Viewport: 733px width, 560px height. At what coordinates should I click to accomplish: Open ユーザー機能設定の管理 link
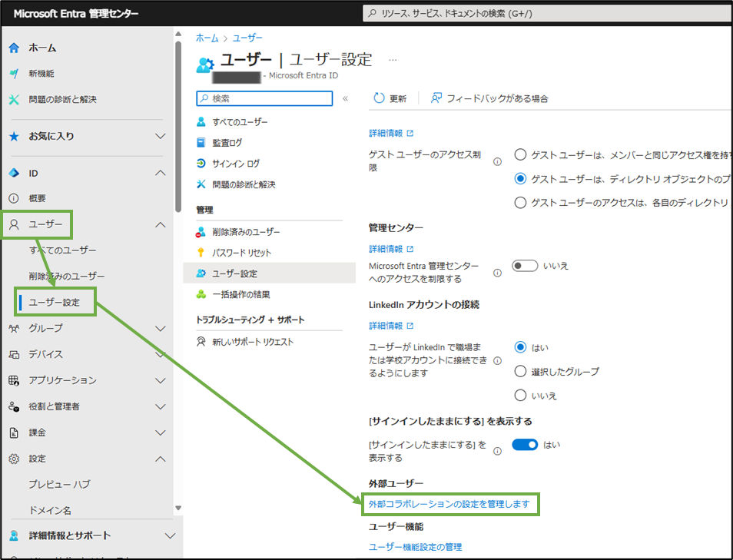point(415,547)
